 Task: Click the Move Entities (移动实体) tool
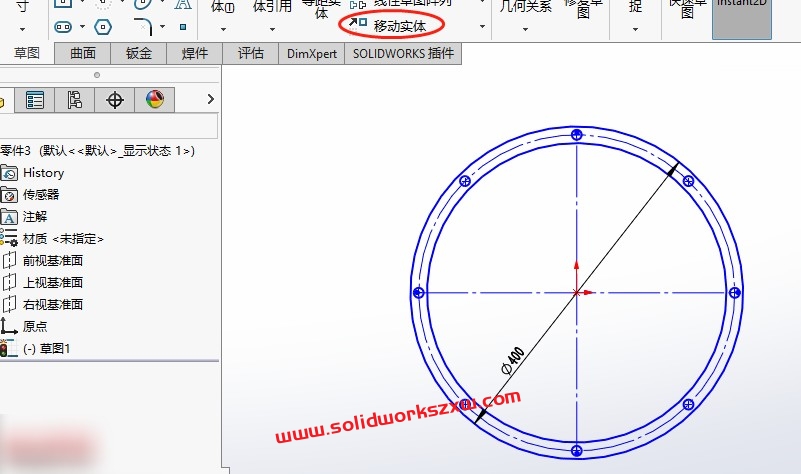(x=391, y=25)
